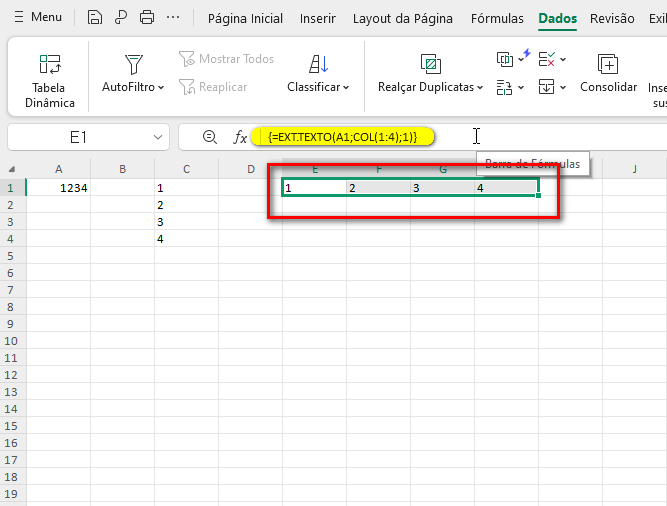Screen dimensions: 667x506
Task: Click the Consolidar icon
Action: (x=608, y=65)
